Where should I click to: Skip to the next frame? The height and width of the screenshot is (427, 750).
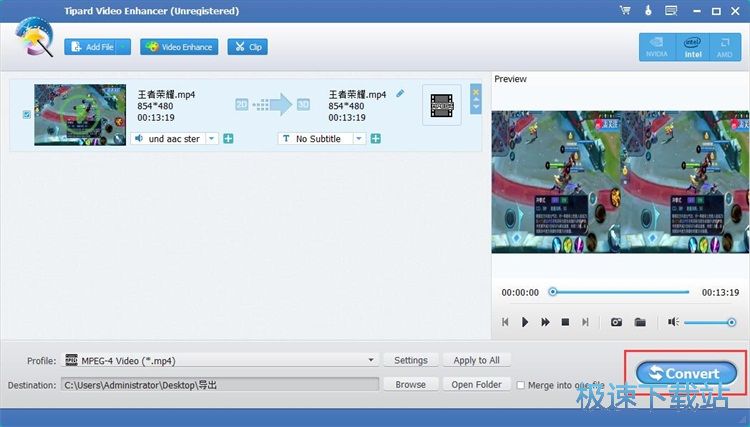point(585,322)
